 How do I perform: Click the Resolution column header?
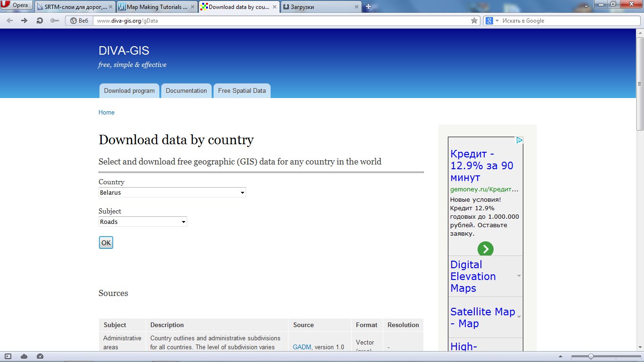[x=403, y=325]
